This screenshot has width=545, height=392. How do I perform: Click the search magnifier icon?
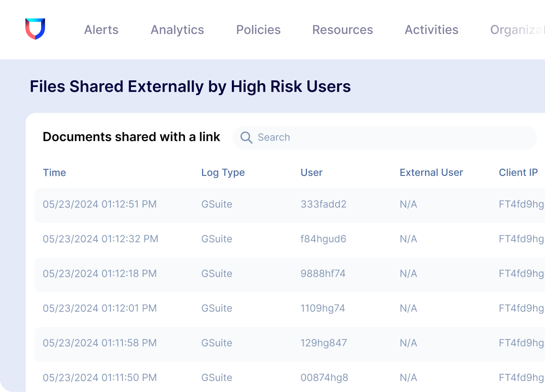[246, 138]
